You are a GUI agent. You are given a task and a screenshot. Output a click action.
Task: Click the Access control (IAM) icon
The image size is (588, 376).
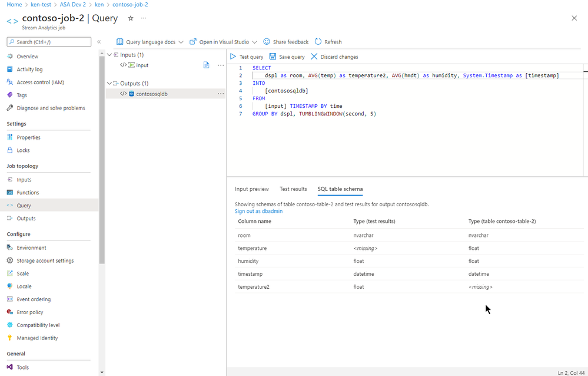click(x=10, y=82)
